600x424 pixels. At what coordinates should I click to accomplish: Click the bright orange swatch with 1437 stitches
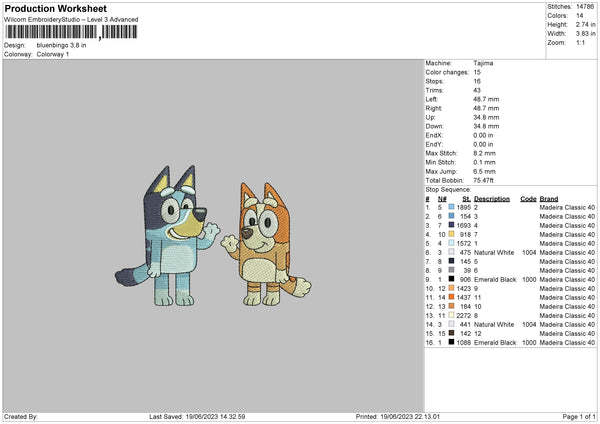pos(451,297)
